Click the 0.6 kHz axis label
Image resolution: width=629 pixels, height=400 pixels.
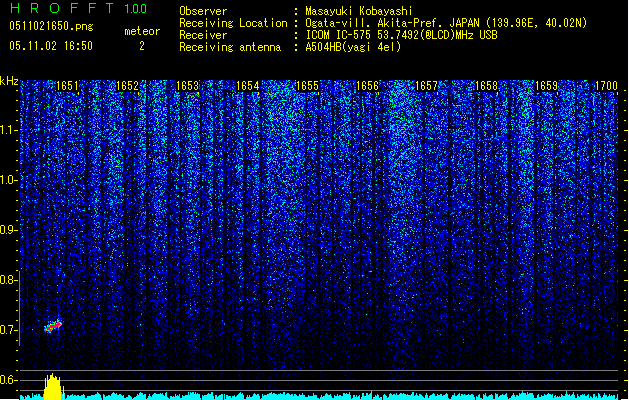8,380
